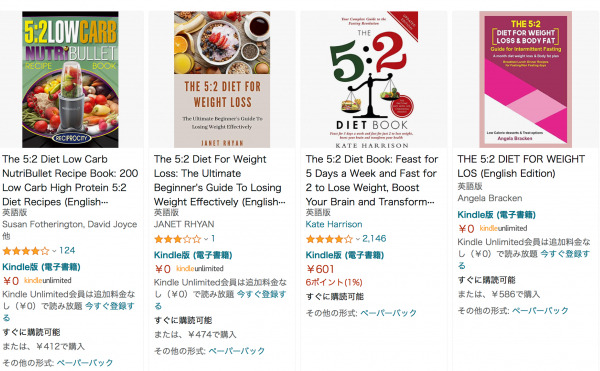The image size is (600, 371).
Task: Click Kate Harrison's 5:2 Diet Book cover
Action: pos(373,79)
